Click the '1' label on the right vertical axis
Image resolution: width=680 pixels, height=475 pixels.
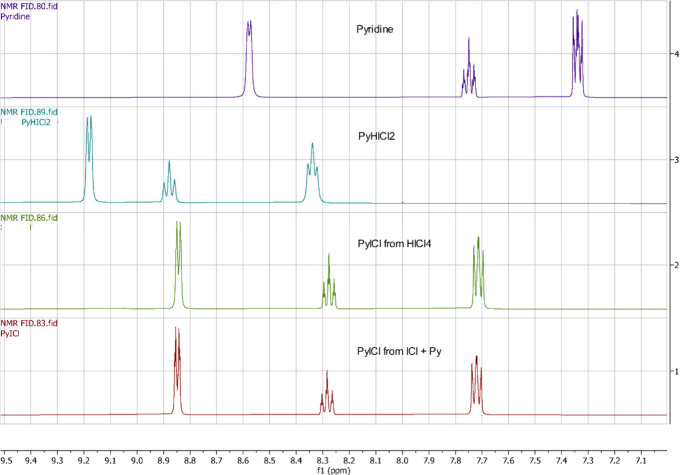pyautogui.click(x=677, y=371)
